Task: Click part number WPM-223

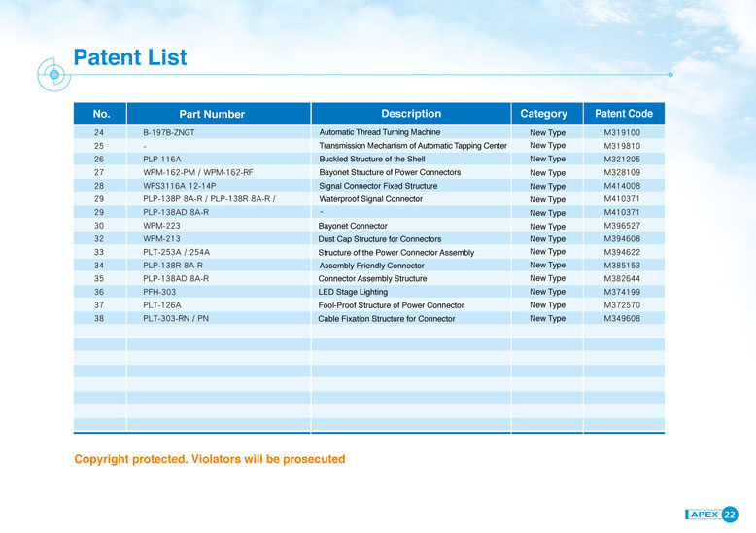Action: 161,226
